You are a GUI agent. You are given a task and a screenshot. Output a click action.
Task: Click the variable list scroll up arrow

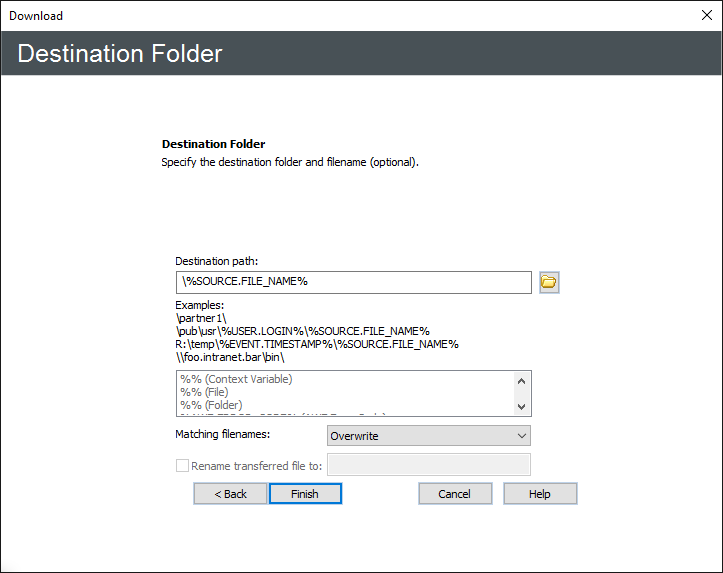point(521,380)
